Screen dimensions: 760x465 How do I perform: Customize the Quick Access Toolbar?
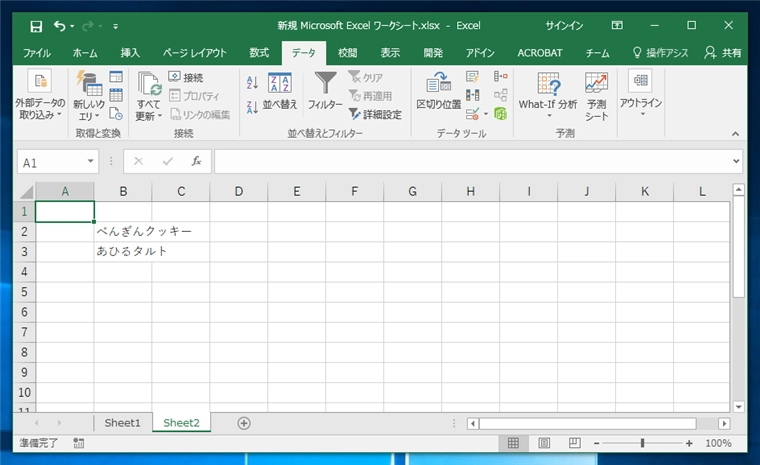click(x=115, y=26)
